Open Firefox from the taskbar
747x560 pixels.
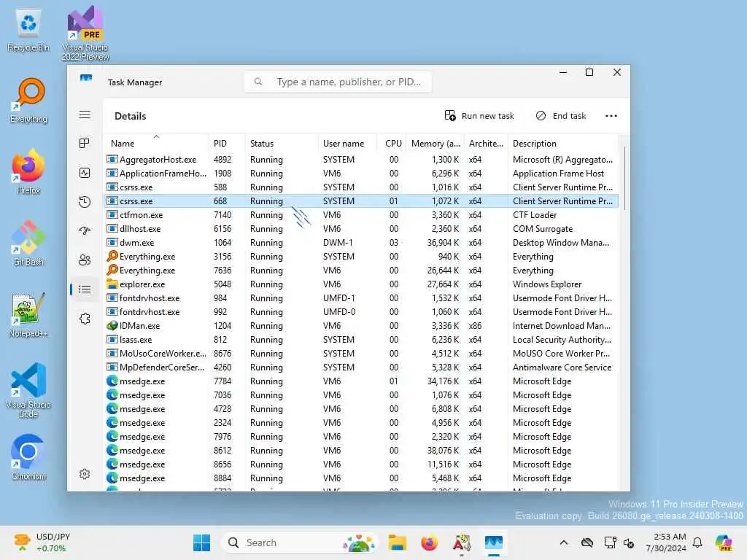click(x=429, y=542)
